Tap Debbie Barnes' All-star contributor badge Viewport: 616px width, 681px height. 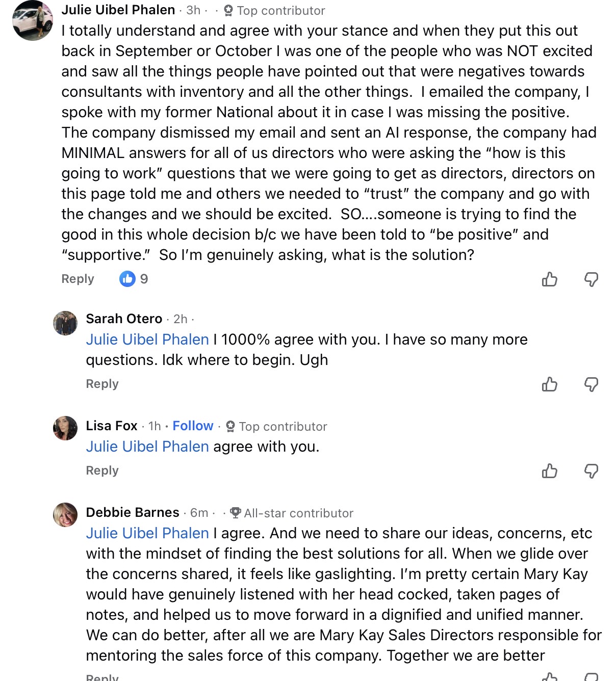pos(292,513)
